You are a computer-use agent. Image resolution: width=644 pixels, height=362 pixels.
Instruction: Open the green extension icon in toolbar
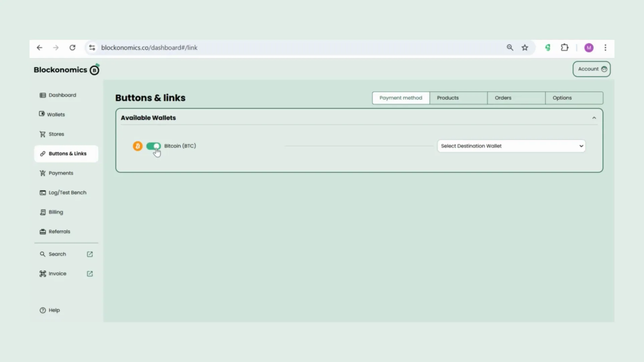pyautogui.click(x=548, y=48)
